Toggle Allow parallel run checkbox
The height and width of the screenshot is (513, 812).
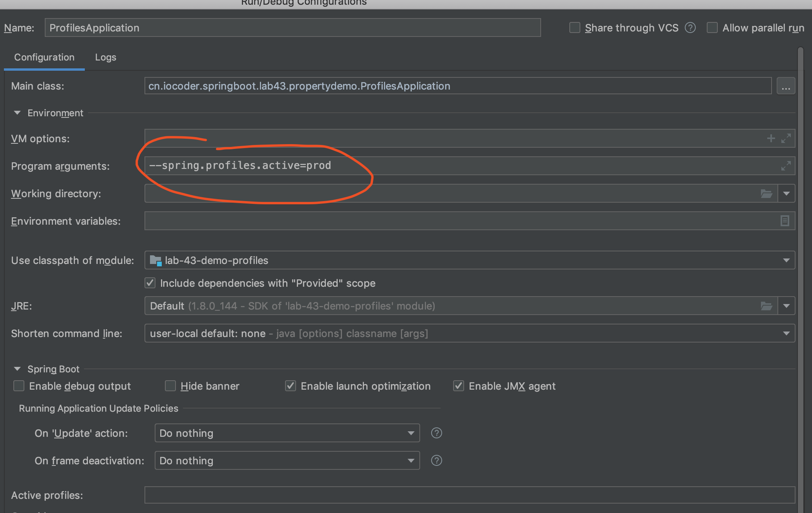[x=712, y=28]
